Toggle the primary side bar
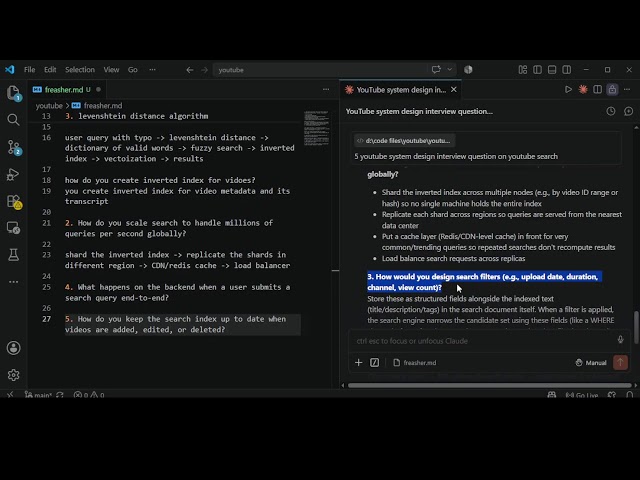This screenshot has width=640, height=480. [537, 70]
